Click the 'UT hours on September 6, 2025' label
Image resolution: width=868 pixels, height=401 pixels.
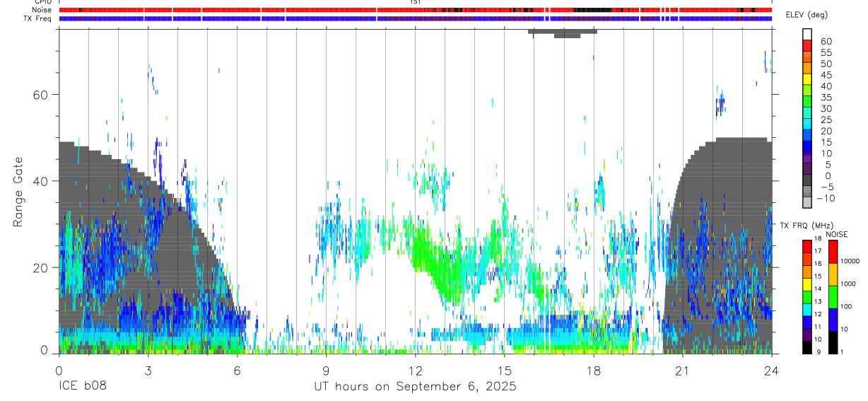coord(415,387)
